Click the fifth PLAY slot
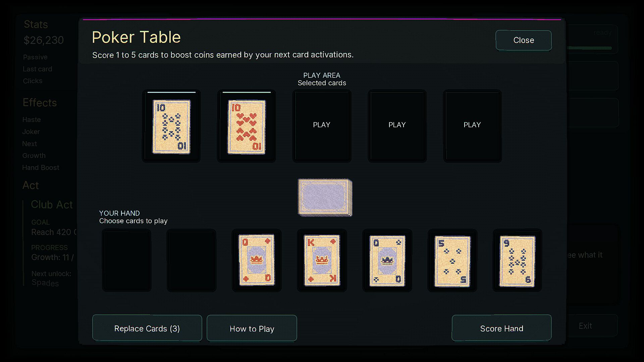 coord(472,126)
